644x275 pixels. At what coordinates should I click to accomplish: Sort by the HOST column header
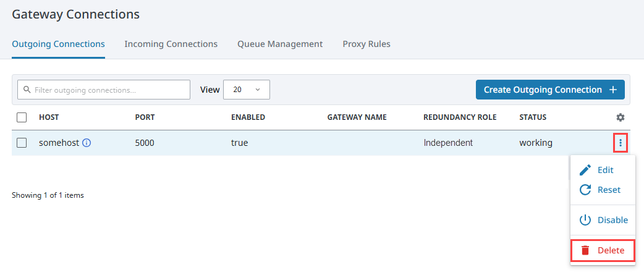[49, 117]
